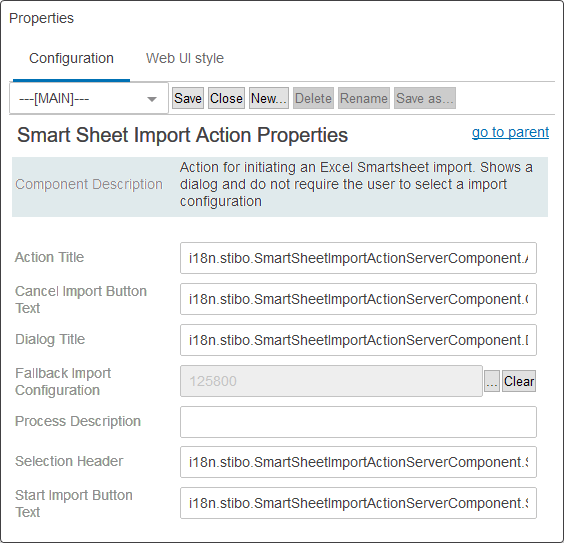Click the Rename button
Image resolution: width=564 pixels, height=543 pixels.
point(364,98)
